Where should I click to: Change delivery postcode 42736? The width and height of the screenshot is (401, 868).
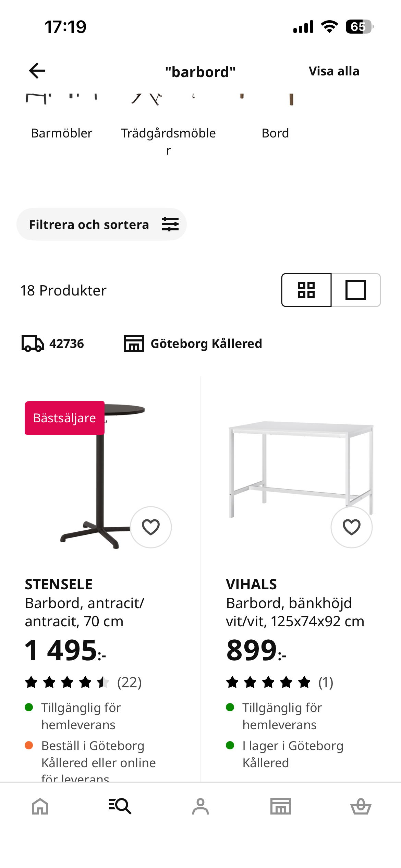66,343
